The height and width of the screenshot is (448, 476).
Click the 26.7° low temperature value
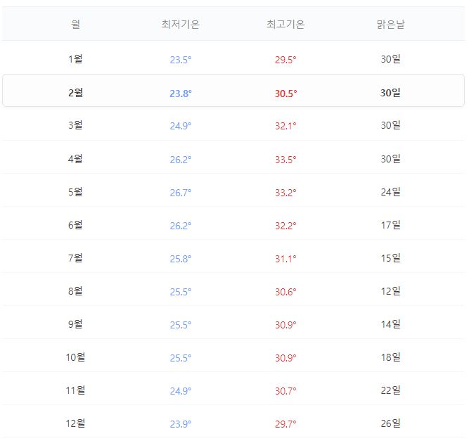pyautogui.click(x=181, y=193)
